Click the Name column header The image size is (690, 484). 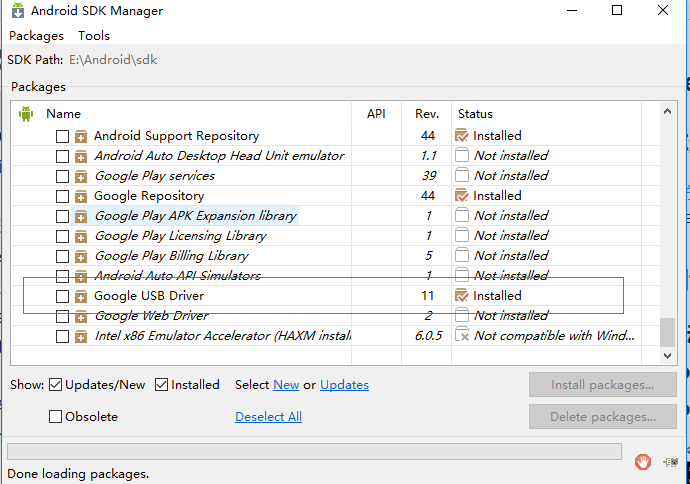tap(63, 114)
